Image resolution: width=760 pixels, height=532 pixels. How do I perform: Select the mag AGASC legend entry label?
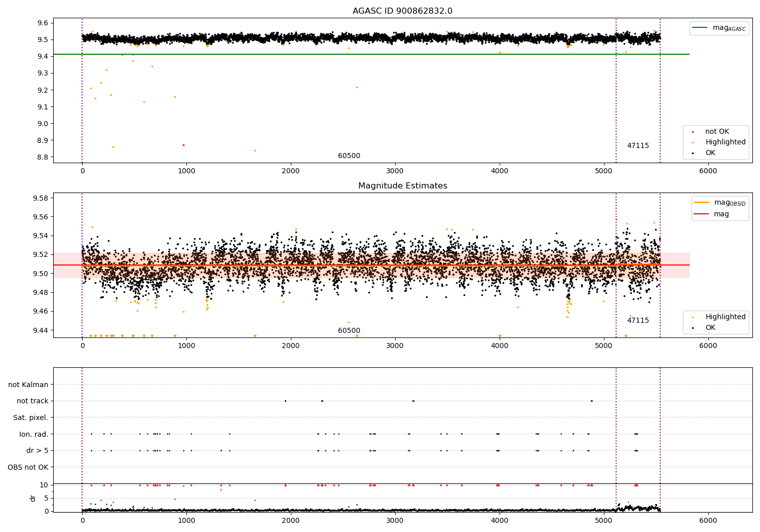pos(729,28)
